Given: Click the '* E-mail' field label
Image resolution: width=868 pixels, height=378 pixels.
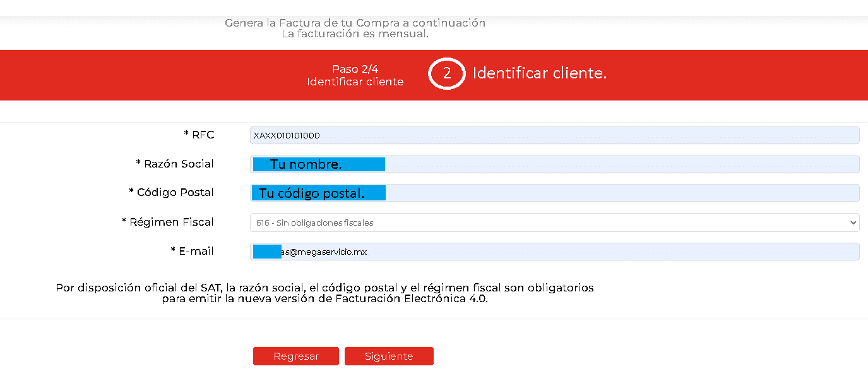Looking at the screenshot, I should pos(192,251).
